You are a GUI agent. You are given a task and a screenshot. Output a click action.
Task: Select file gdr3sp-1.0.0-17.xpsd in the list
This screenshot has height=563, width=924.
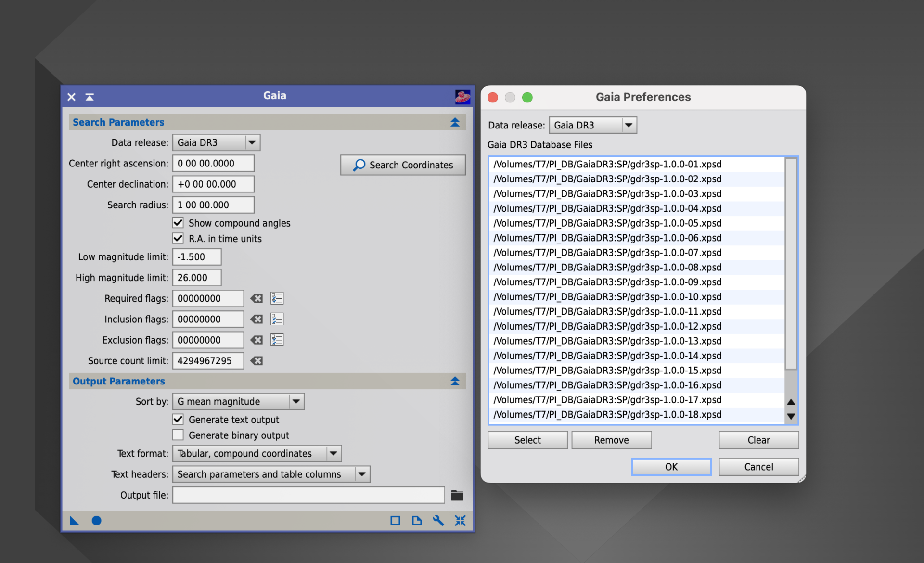[x=637, y=400]
